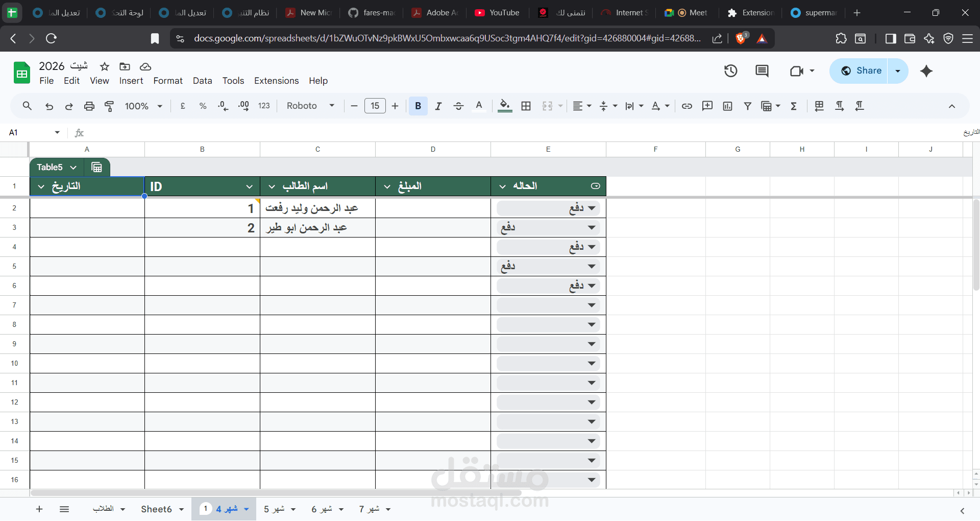
Task: Open the Table5 name dropdown
Action: 57,167
